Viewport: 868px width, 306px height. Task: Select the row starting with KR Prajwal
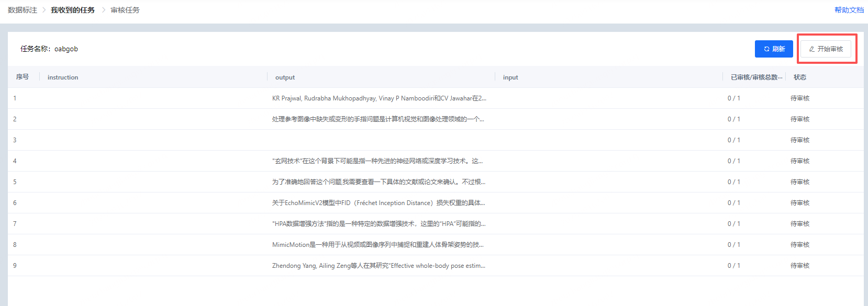pyautogui.click(x=436, y=98)
